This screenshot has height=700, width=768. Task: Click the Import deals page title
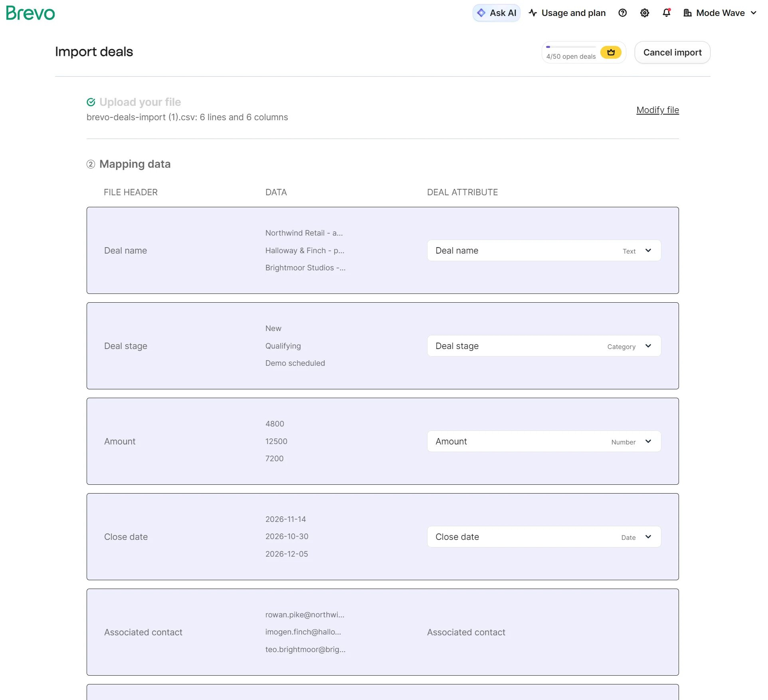pos(94,52)
